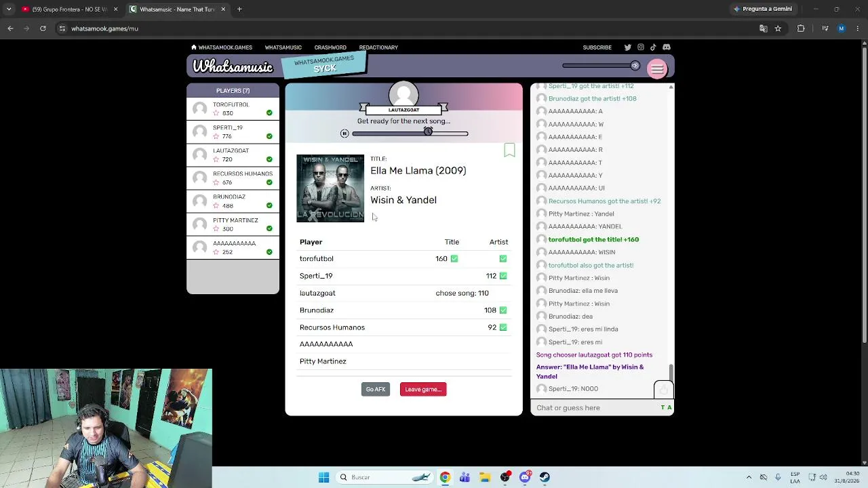
Task: Reload the browser page
Action: point(43,28)
